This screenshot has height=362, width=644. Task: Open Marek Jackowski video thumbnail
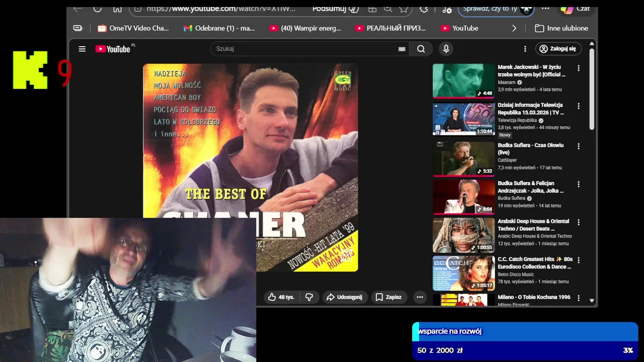click(464, 80)
